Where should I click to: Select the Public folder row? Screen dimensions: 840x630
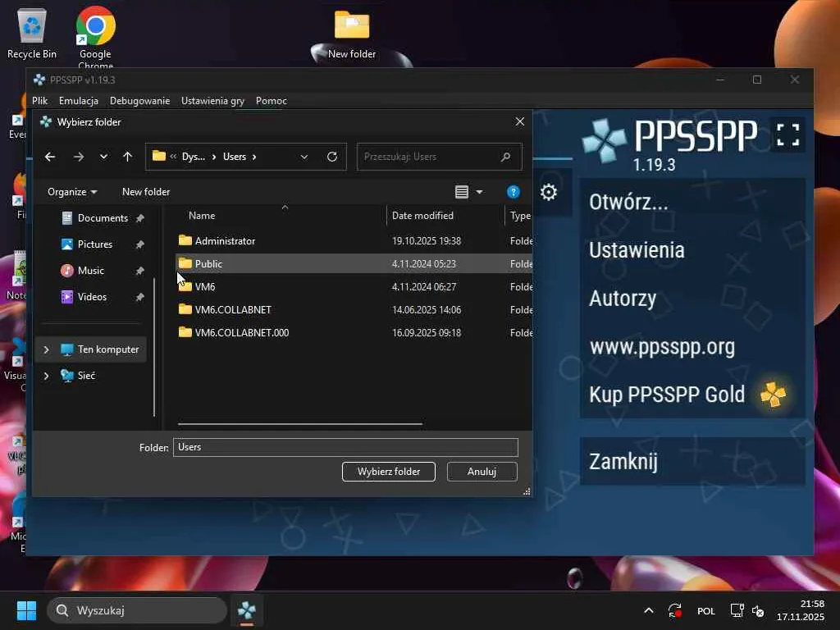tap(354, 263)
